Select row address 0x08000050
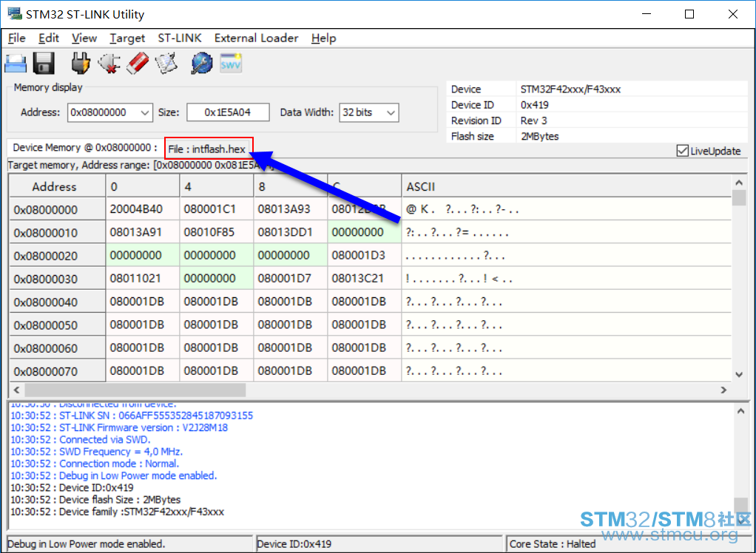Viewport: 756px width, 553px height. point(58,325)
